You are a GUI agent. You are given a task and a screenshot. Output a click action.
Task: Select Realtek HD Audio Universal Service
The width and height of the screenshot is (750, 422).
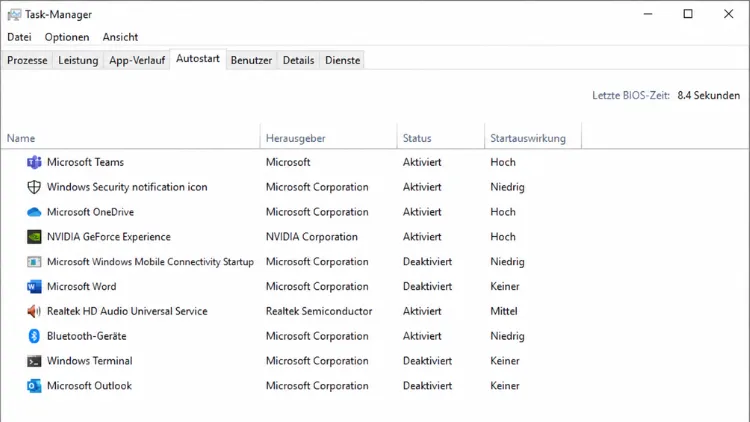[x=127, y=311]
